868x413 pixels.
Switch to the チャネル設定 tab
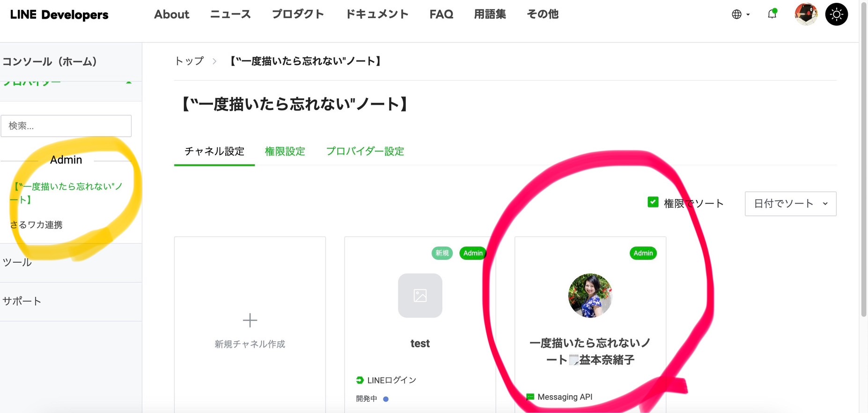(x=214, y=151)
